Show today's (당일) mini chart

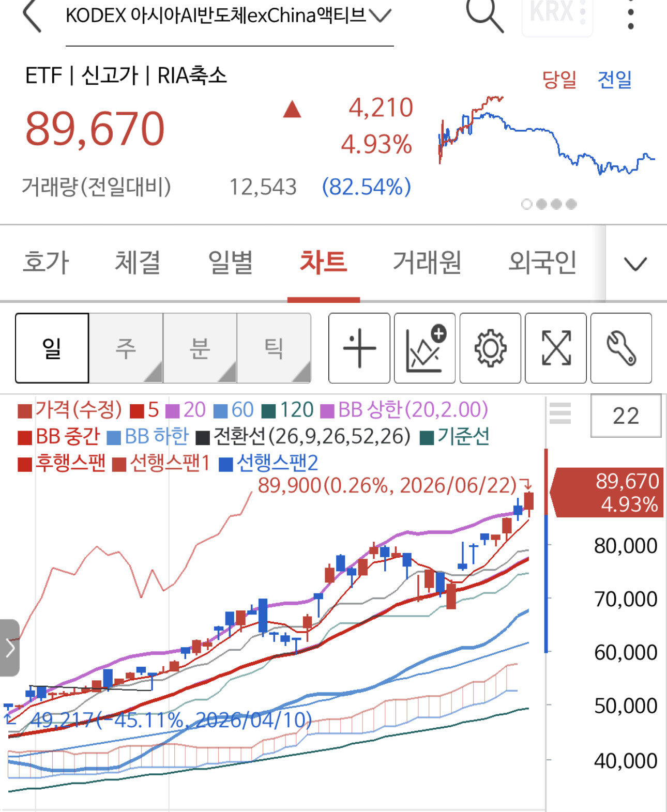pos(559,80)
